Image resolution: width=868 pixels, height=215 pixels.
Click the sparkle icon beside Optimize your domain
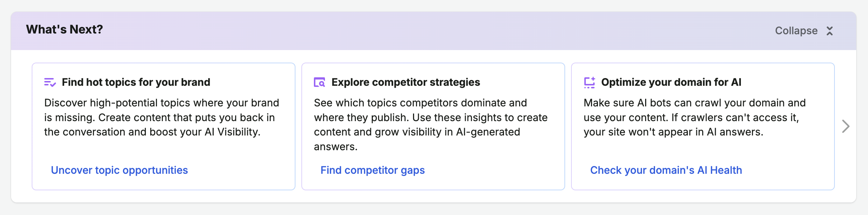pos(589,82)
